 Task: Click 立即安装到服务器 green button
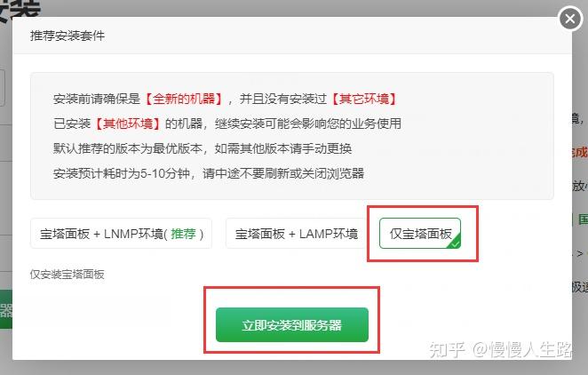[292, 324]
